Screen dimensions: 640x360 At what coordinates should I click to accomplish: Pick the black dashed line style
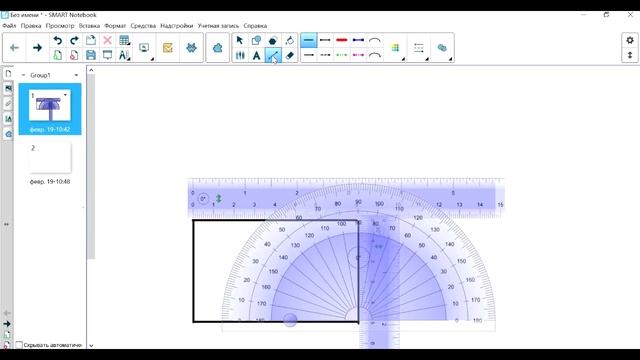pos(325,55)
